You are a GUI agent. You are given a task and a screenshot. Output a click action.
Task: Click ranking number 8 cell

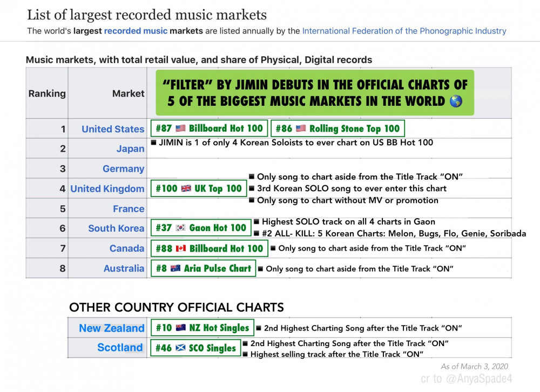pos(47,268)
